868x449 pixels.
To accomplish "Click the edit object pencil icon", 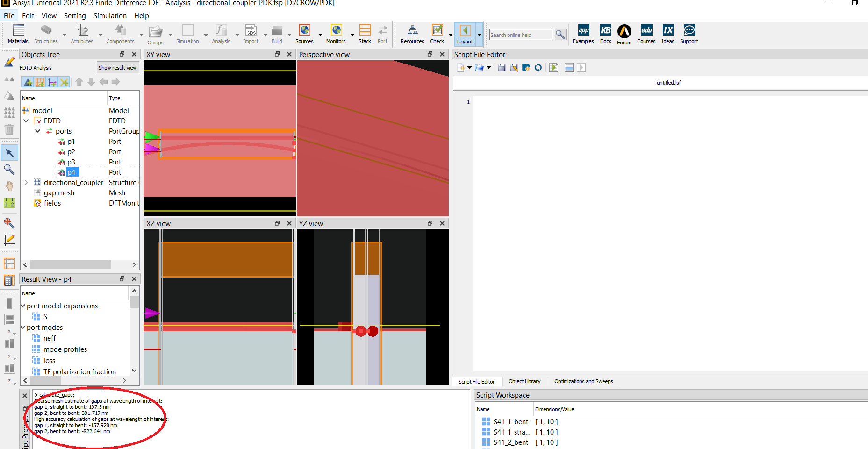I will tap(9, 62).
